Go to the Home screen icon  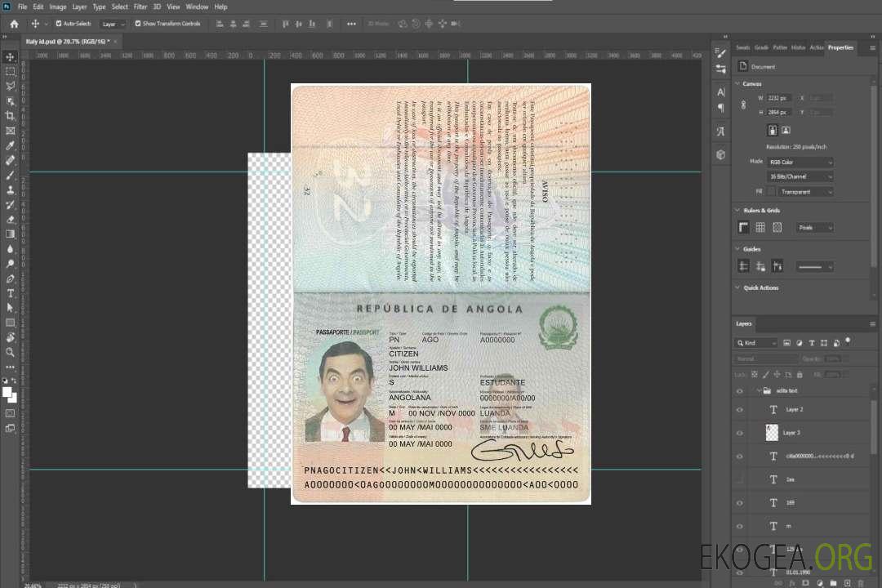(x=14, y=24)
